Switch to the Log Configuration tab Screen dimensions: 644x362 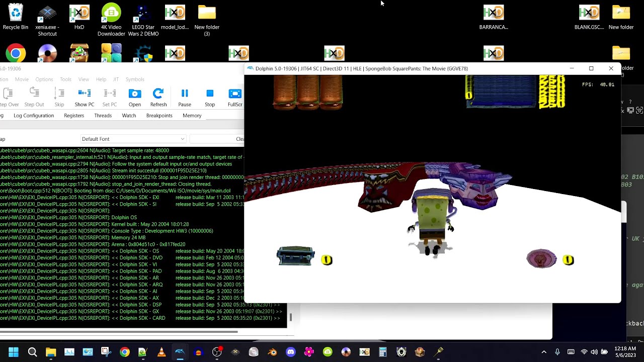(34, 116)
